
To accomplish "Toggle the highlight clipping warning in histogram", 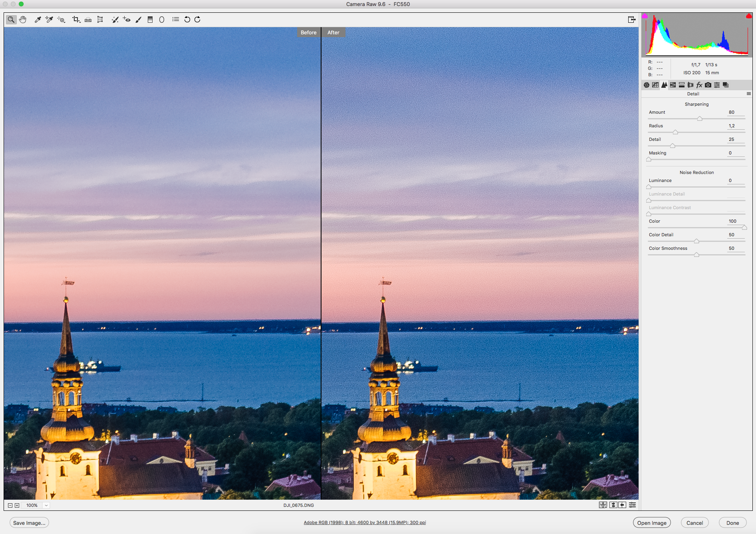I will pos(748,16).
